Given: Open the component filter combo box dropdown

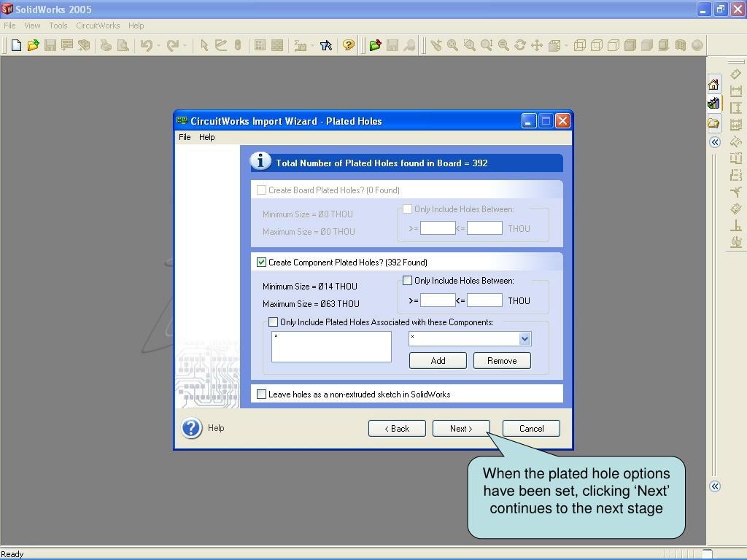Looking at the screenshot, I should 525,338.
